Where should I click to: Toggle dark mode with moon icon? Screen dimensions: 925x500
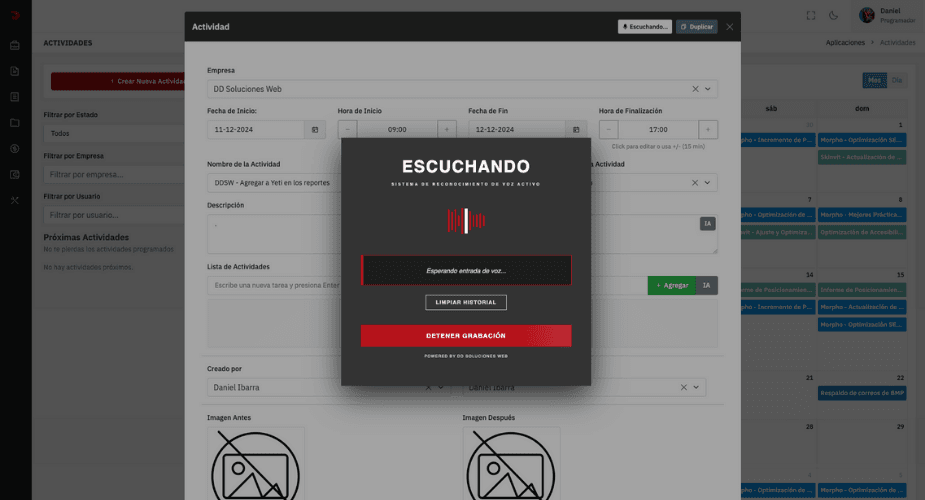coord(835,15)
